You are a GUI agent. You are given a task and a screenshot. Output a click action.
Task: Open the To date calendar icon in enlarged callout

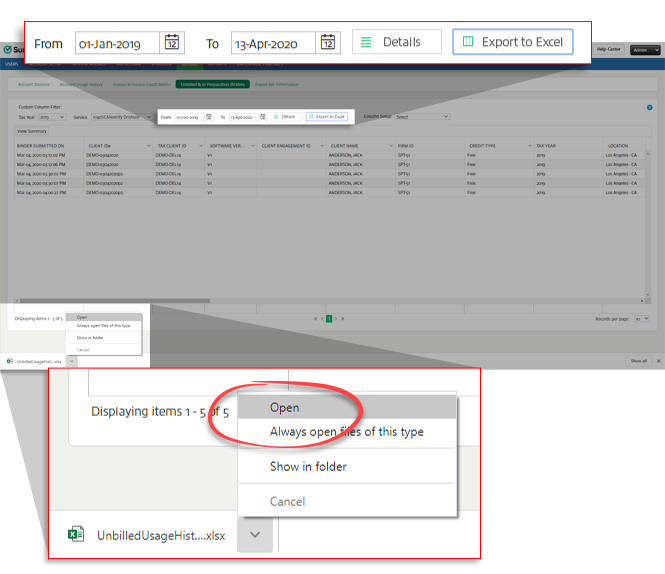(x=328, y=43)
